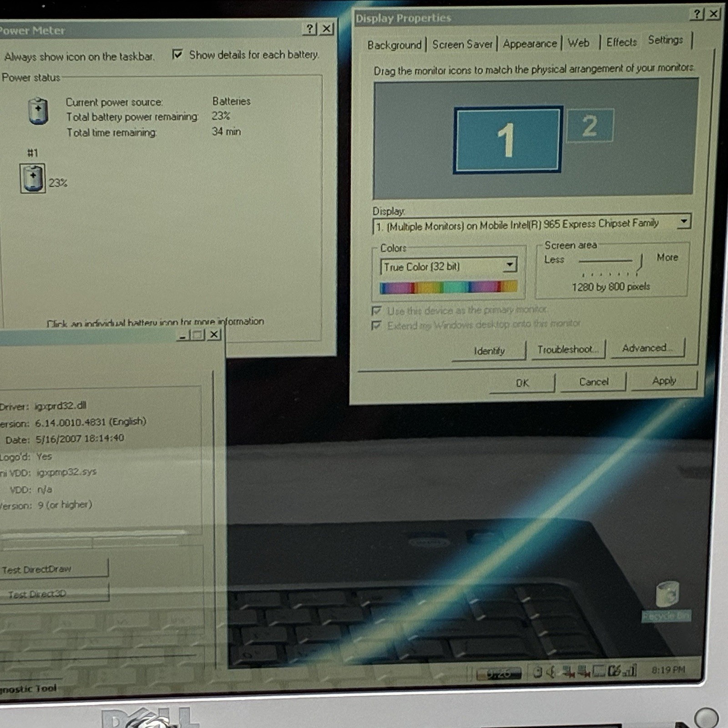
Task: Close the Display Properties window
Action: click(713, 14)
